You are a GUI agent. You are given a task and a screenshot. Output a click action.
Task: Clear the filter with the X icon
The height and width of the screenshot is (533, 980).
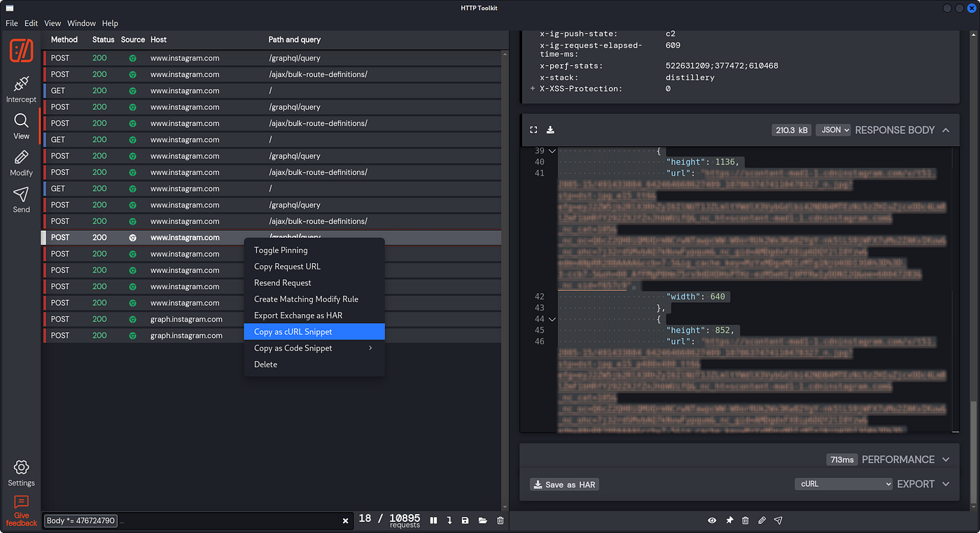[345, 521]
